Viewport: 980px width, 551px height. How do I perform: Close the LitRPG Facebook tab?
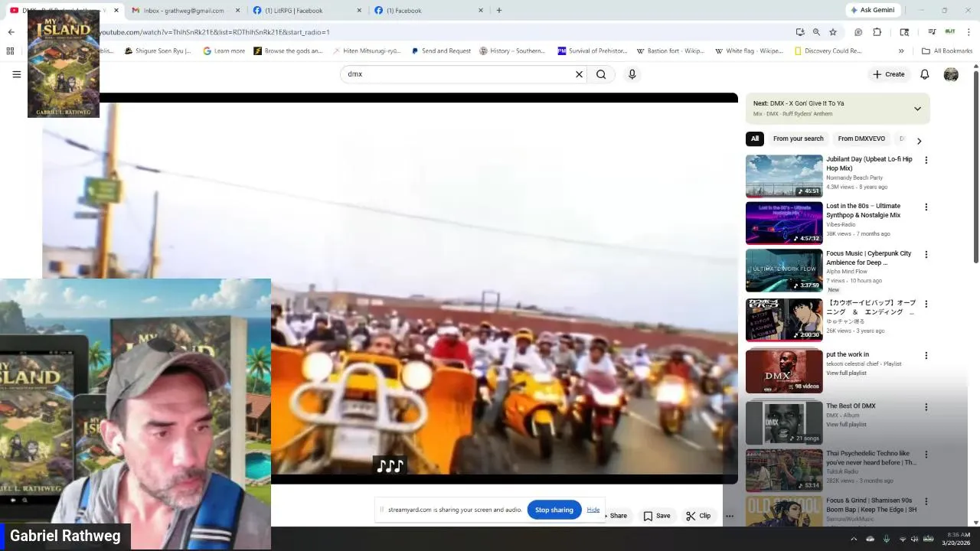tap(360, 10)
